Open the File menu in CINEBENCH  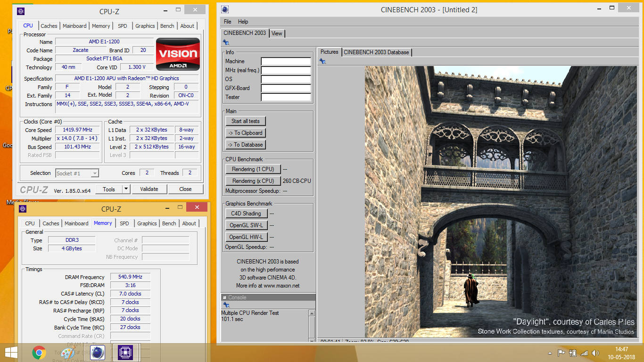tap(228, 22)
